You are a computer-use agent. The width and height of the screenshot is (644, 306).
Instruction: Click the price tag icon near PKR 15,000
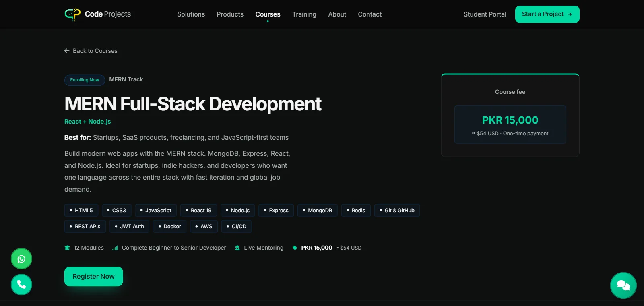coord(295,248)
